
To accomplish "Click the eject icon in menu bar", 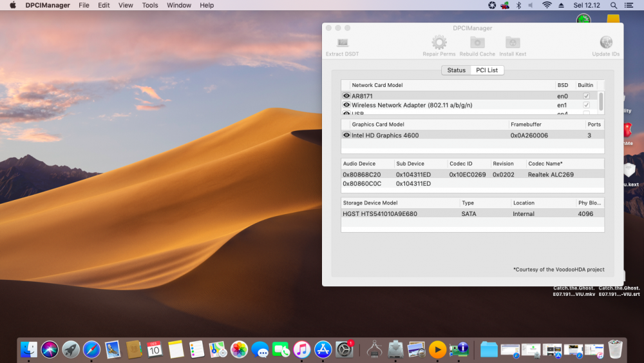I will (561, 5).
